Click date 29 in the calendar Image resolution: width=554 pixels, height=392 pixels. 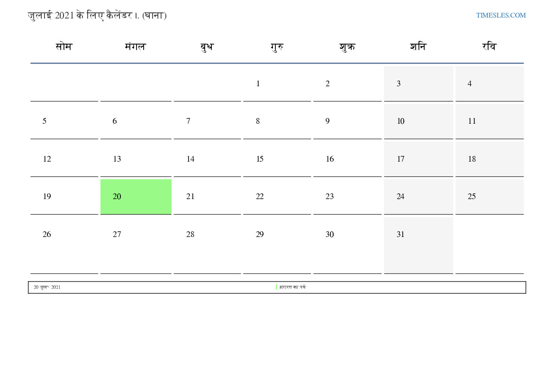tap(277, 246)
